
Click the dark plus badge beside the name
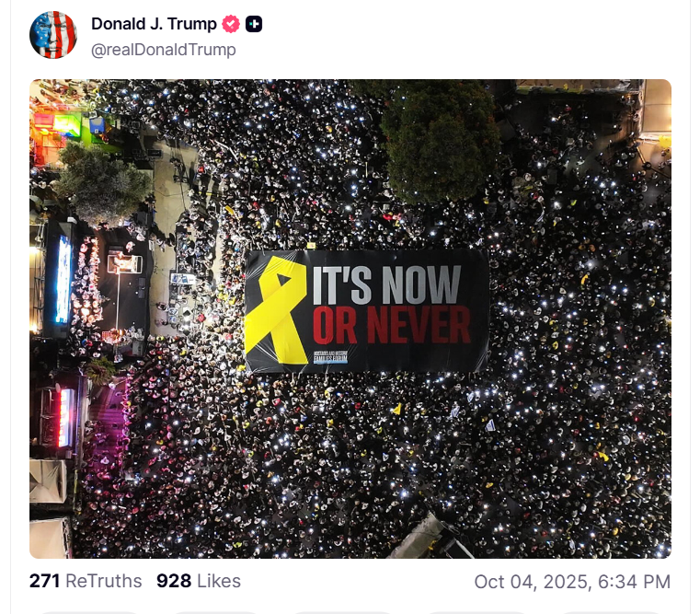pos(254,24)
